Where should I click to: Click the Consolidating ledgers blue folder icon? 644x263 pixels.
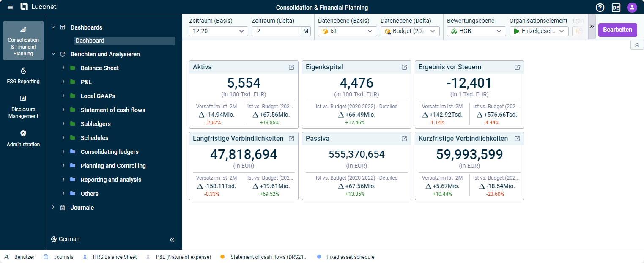coord(72,152)
